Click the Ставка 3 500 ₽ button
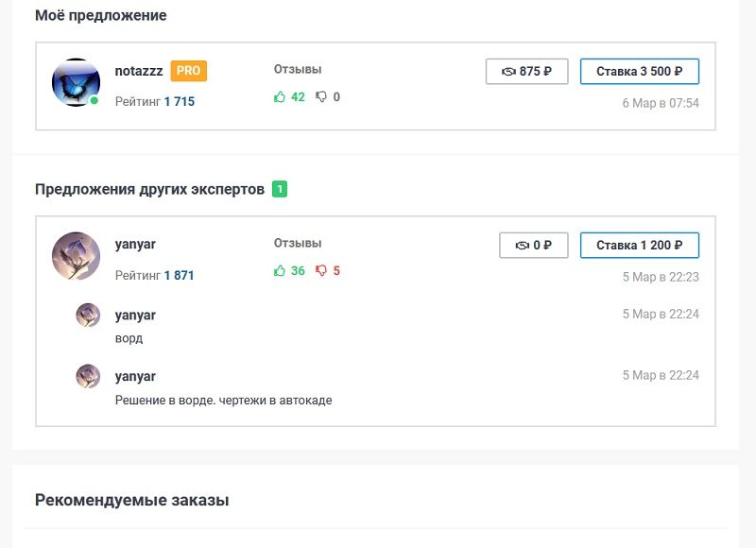This screenshot has height=548, width=756. click(x=639, y=72)
